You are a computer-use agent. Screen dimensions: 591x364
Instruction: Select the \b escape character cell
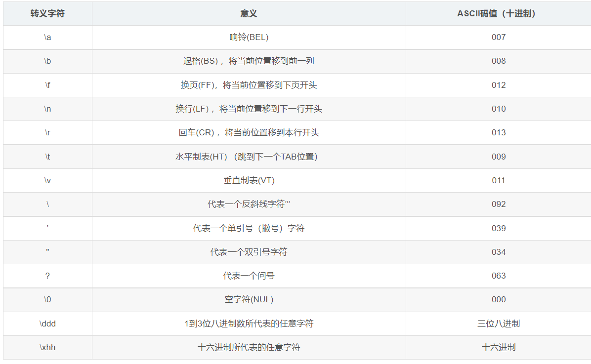[47, 61]
